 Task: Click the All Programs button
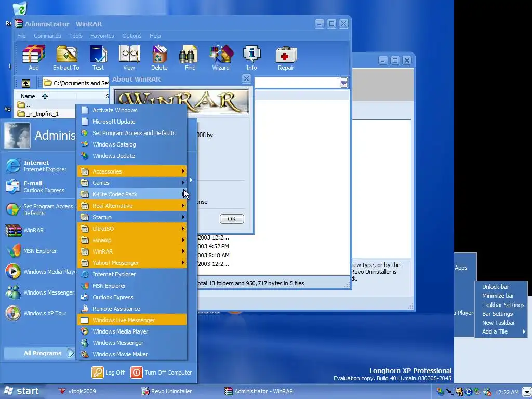pyautogui.click(x=39, y=353)
